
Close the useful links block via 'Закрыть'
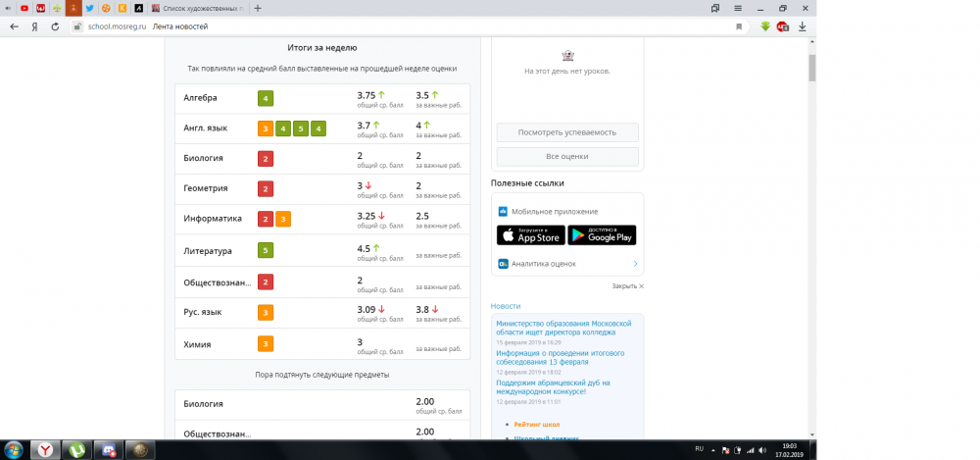point(627,285)
